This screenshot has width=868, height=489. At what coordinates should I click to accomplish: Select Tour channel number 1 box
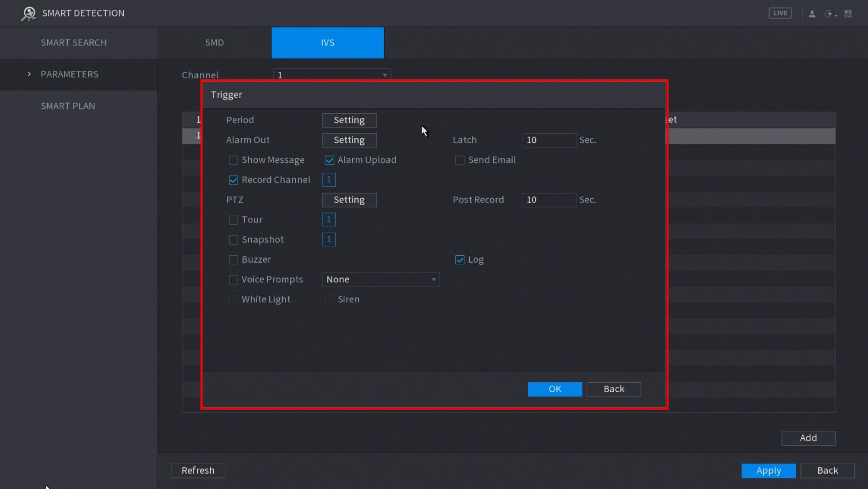click(328, 219)
